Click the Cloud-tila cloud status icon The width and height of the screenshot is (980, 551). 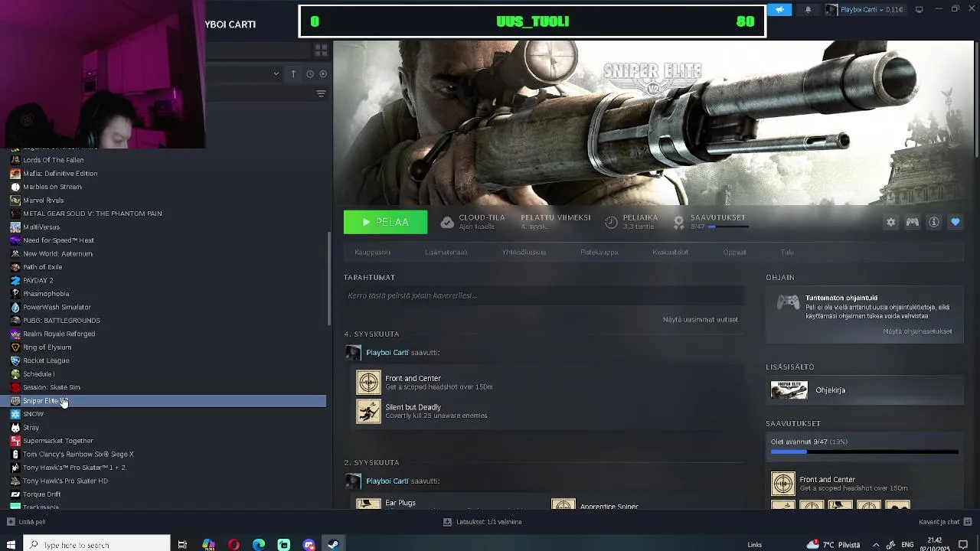coord(447,222)
